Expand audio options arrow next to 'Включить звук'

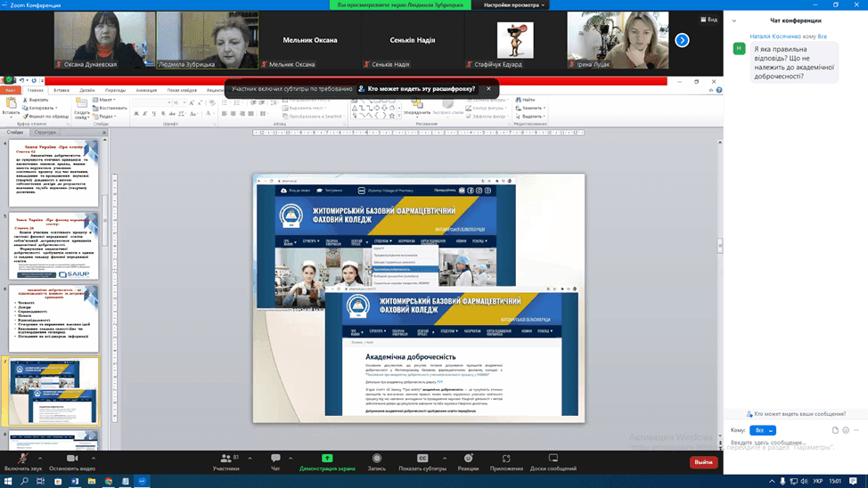(40, 458)
